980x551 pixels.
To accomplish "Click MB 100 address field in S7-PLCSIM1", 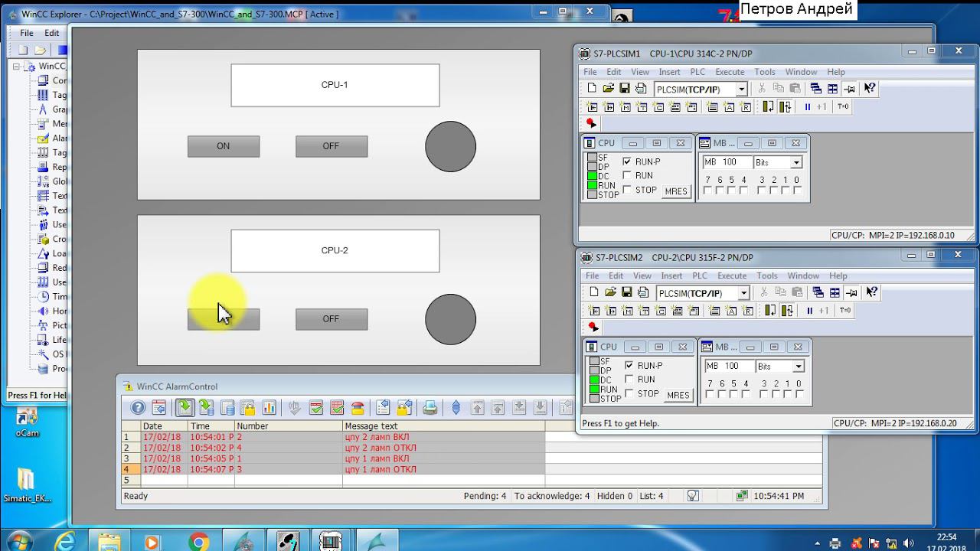I will [728, 162].
